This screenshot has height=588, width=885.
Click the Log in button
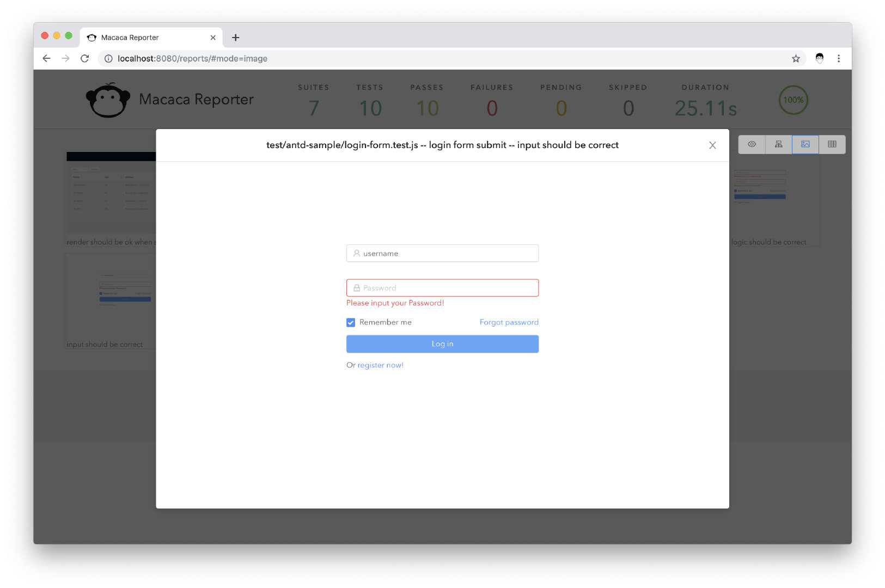pyautogui.click(x=442, y=344)
